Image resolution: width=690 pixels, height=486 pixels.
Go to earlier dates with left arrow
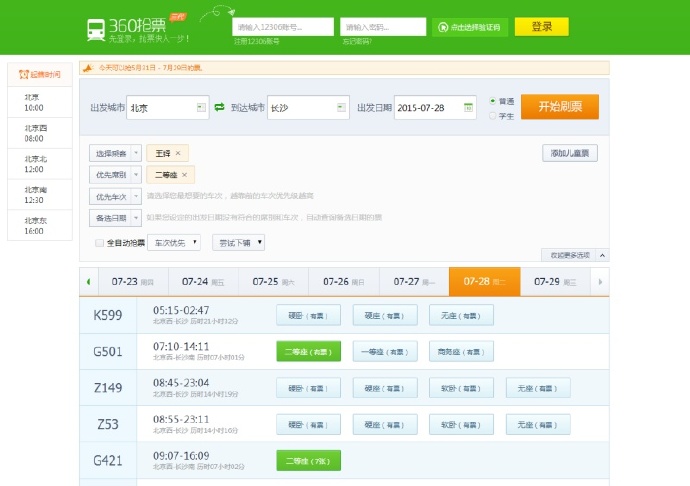tap(88, 282)
